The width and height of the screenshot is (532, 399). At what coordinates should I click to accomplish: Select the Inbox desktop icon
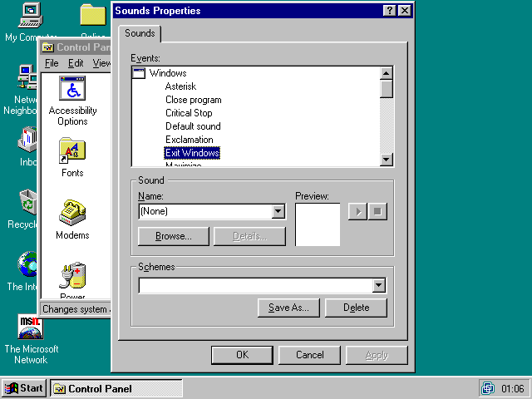[27, 140]
